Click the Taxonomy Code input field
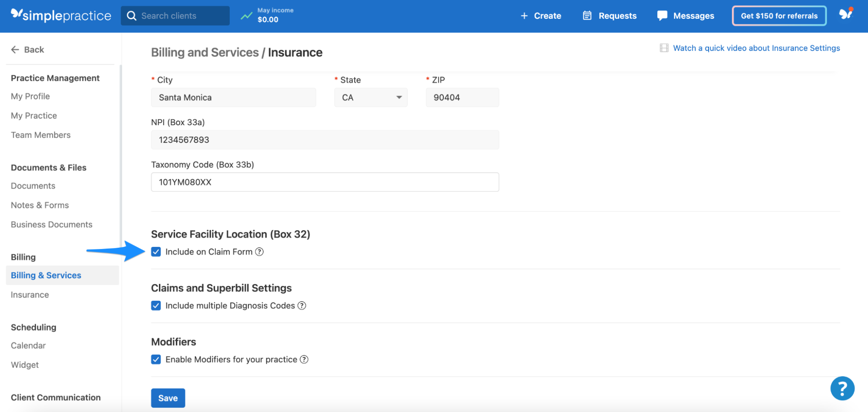The width and height of the screenshot is (868, 412). pos(324,182)
